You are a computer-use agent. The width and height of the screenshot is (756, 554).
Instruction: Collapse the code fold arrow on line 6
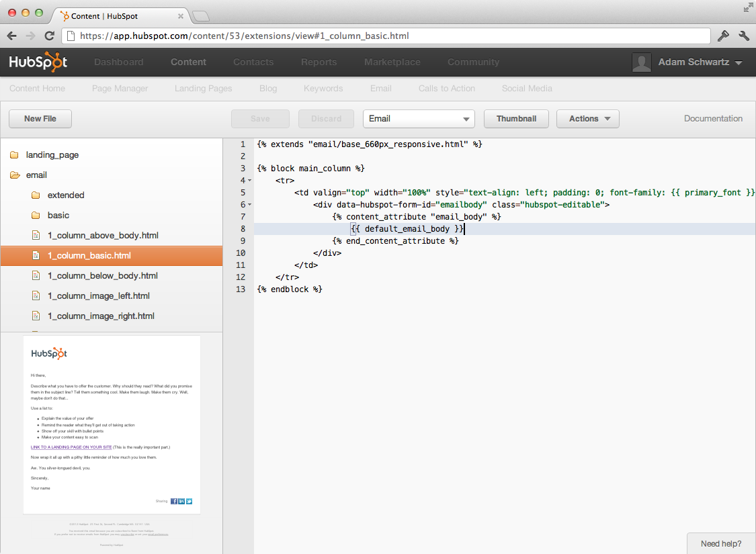(250, 205)
